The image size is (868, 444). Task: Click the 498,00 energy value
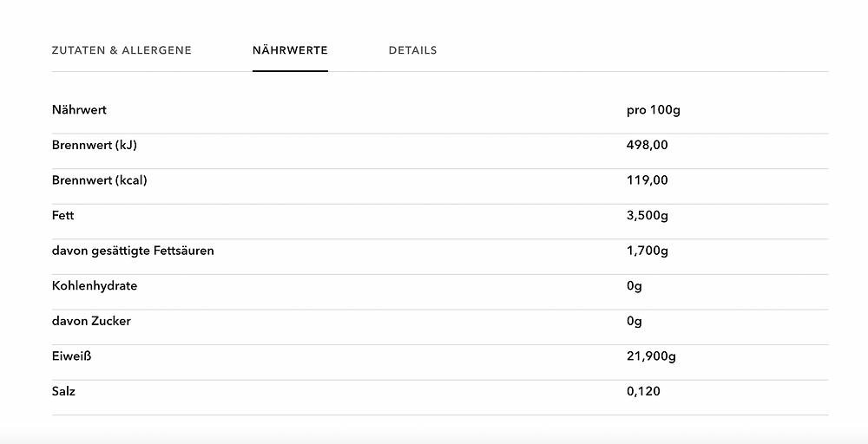(648, 146)
